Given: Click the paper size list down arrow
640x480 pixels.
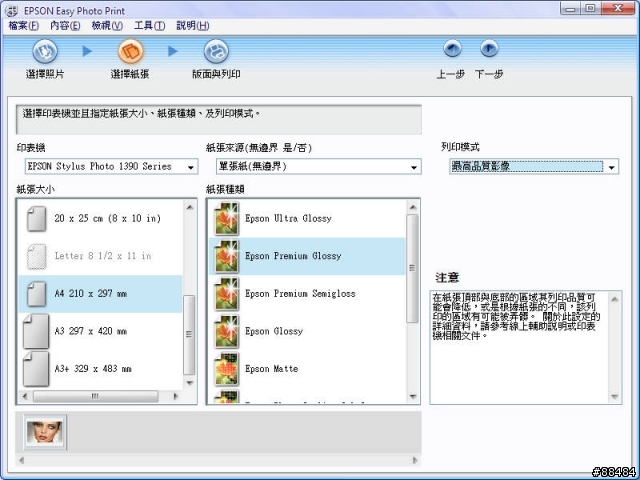Looking at the screenshot, I should tap(189, 383).
